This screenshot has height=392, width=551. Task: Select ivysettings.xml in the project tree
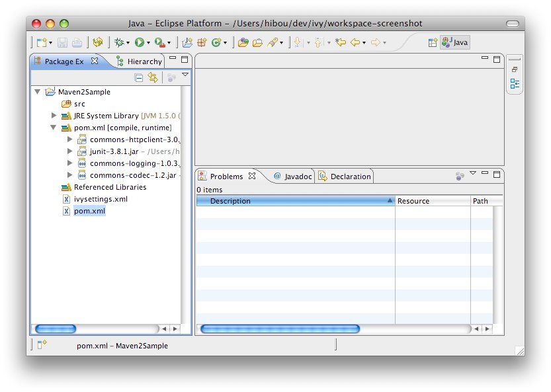(x=101, y=199)
